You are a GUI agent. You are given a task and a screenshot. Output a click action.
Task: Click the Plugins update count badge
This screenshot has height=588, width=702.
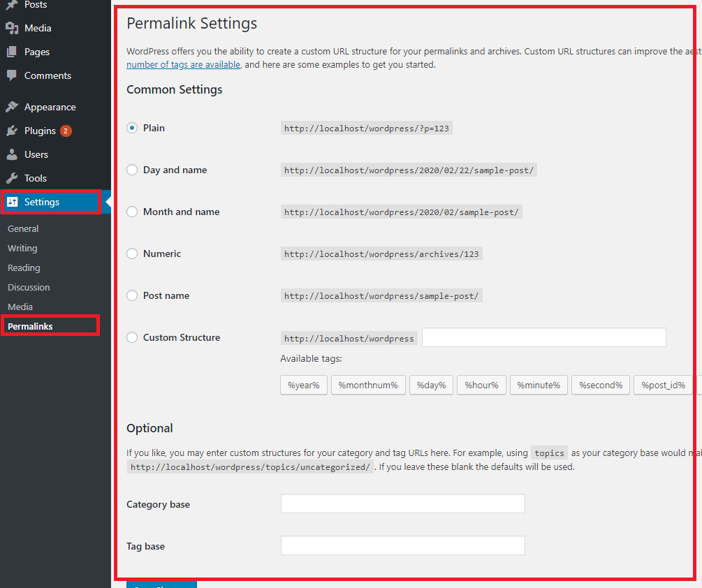pos(66,131)
